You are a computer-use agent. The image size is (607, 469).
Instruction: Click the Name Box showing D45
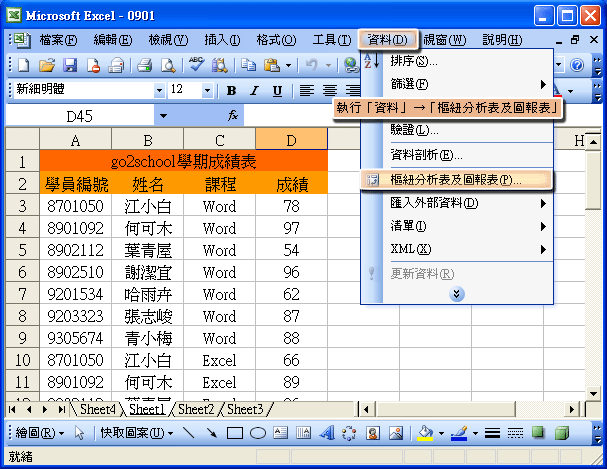tap(80, 116)
